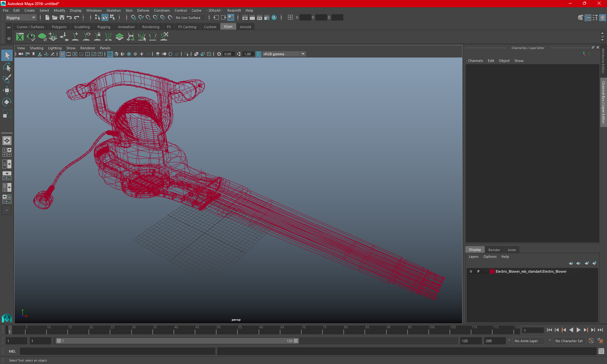
Task: Open the Skeleton menu
Action: 113,10
